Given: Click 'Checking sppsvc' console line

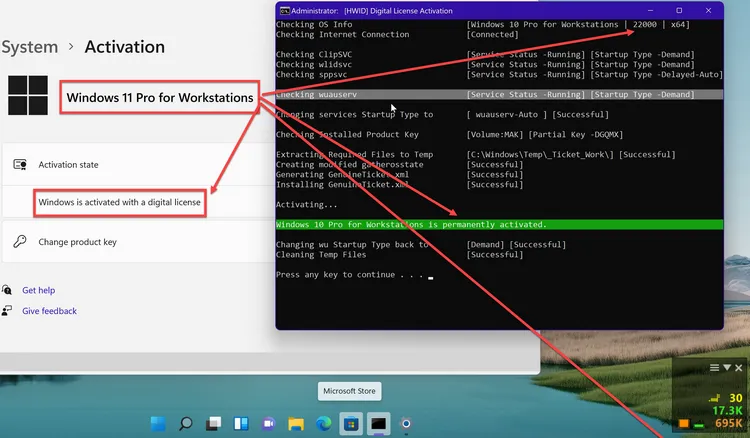Looking at the screenshot, I should pos(311,75).
